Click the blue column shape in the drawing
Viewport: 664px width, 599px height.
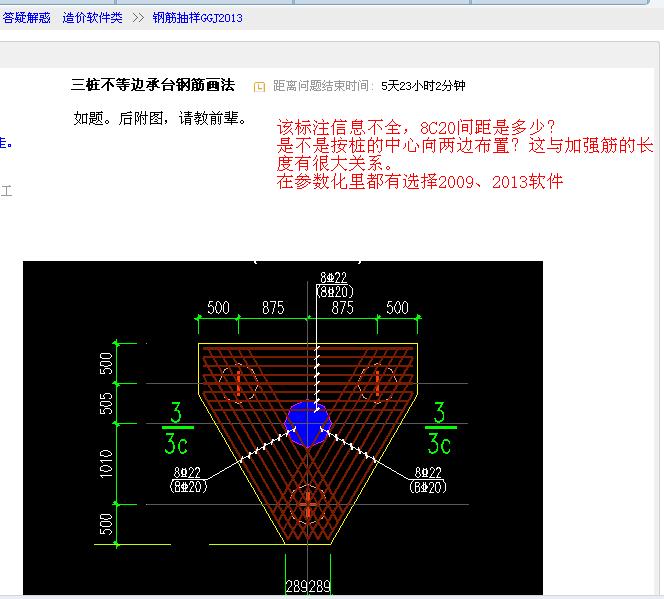tap(308, 424)
